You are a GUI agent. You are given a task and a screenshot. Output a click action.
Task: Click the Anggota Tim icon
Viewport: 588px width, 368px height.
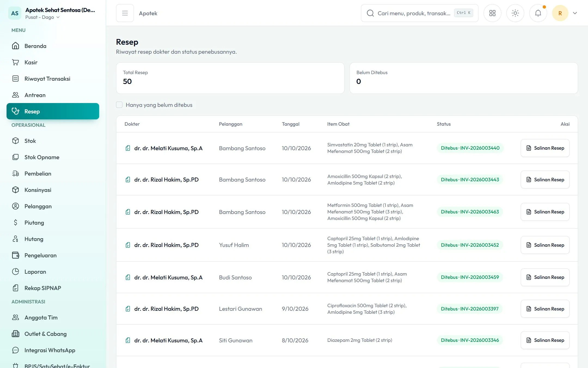(x=16, y=317)
